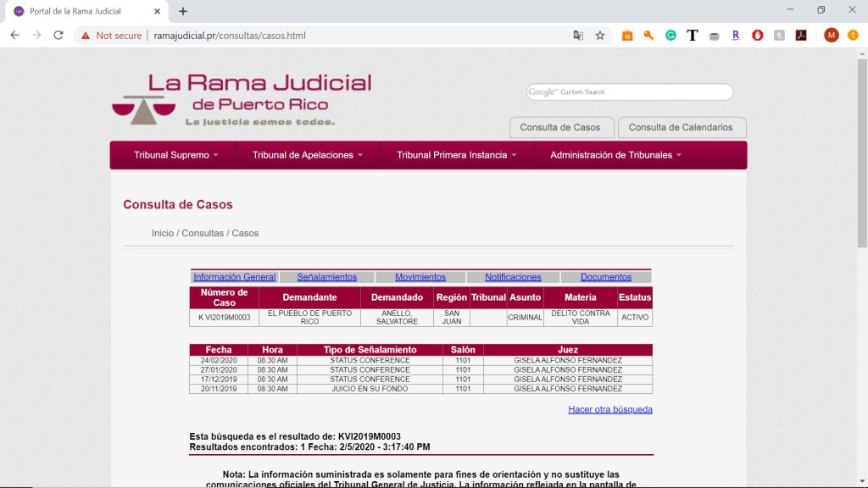
Task: Expand the Tribunal Supremo menu
Action: (175, 155)
